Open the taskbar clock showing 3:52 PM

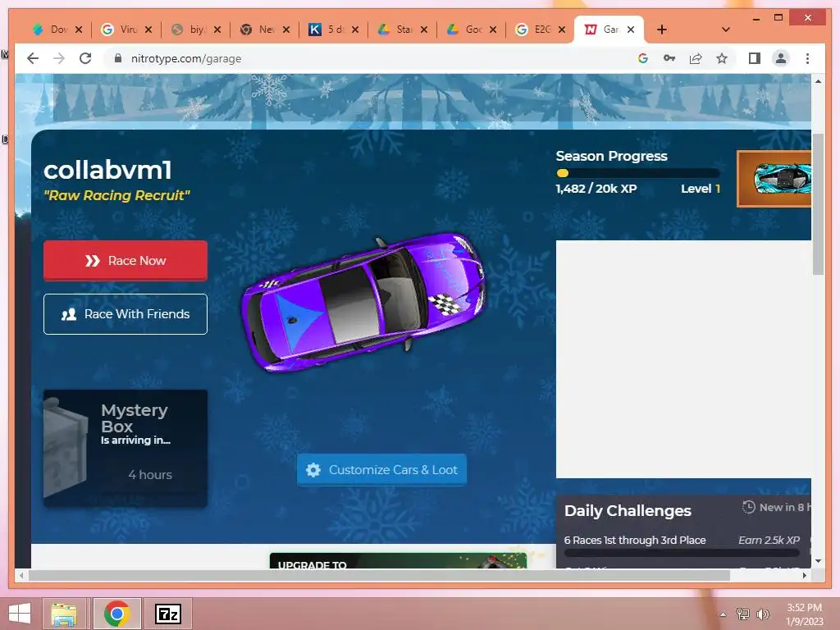pos(804,614)
